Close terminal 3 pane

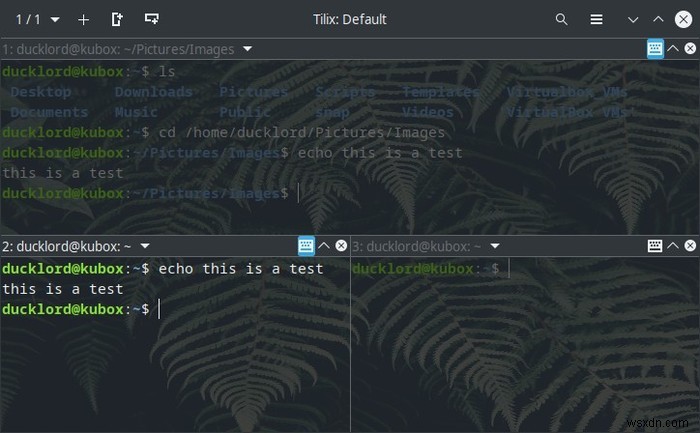point(690,246)
